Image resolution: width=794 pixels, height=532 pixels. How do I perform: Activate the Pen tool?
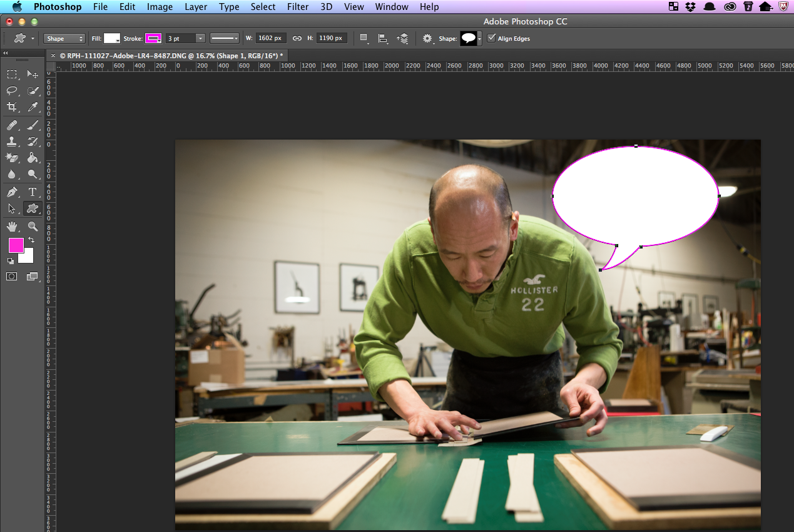coord(12,192)
